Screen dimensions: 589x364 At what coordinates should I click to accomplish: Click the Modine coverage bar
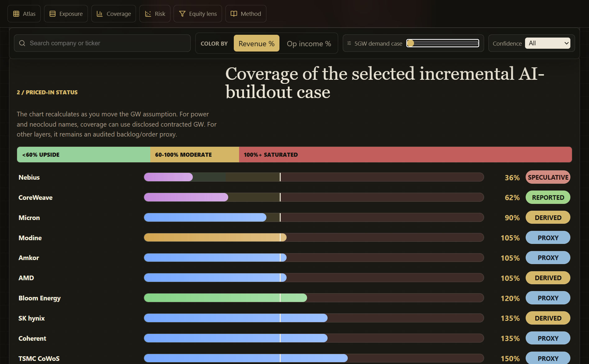[x=314, y=238]
